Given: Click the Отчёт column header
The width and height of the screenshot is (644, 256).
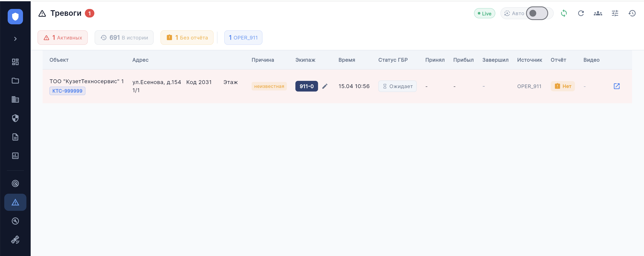Looking at the screenshot, I should 558,60.
